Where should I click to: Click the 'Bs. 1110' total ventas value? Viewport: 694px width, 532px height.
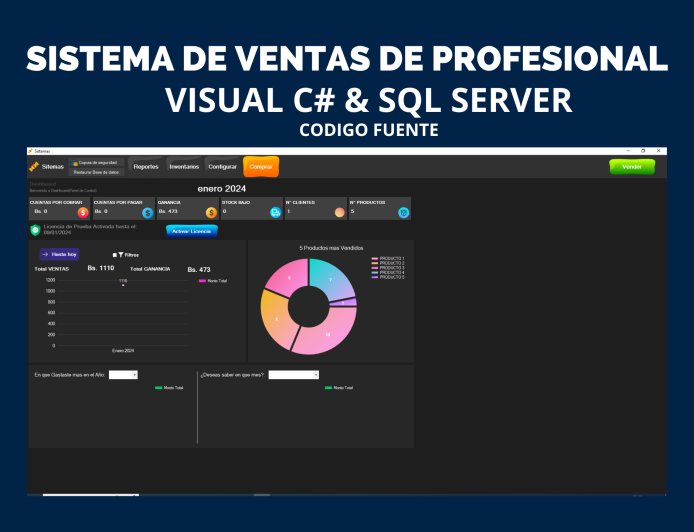click(101, 268)
